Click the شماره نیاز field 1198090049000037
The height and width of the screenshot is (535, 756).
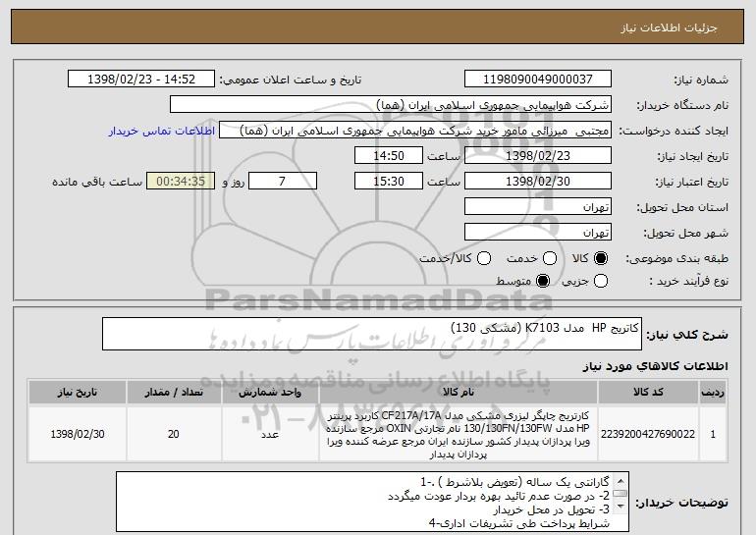point(538,80)
